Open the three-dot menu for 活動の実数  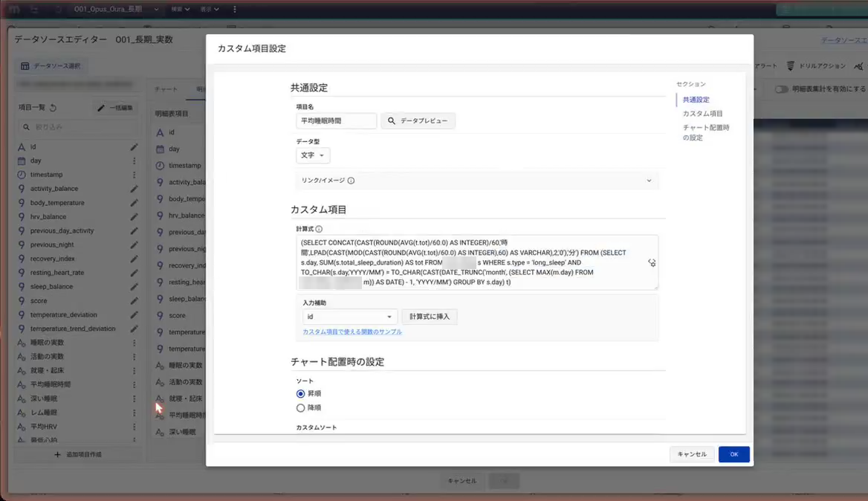point(134,357)
